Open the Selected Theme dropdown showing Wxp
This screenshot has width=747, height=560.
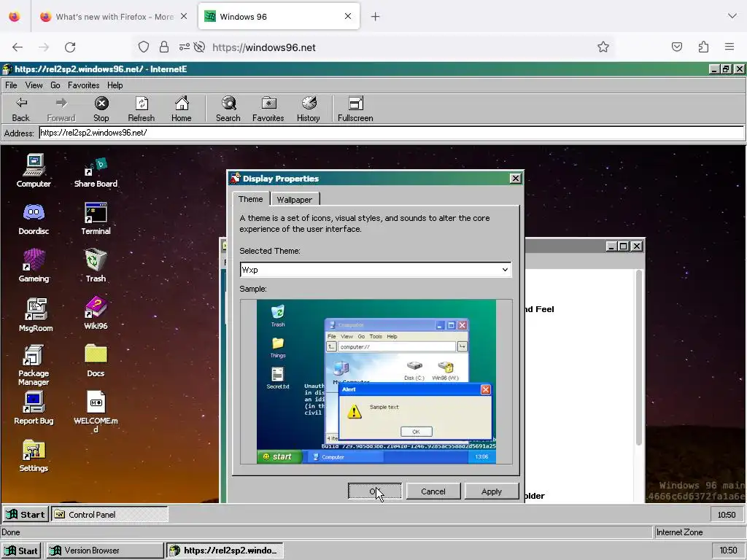(x=376, y=270)
